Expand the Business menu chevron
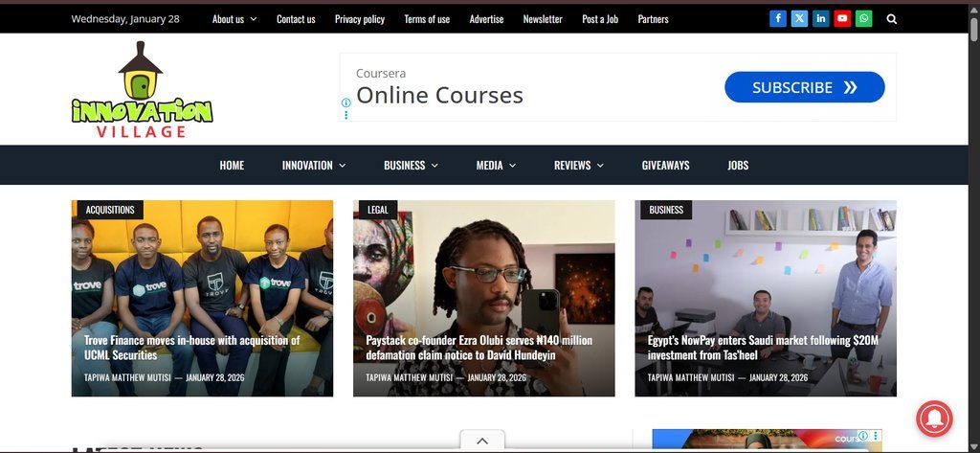 pos(435,165)
